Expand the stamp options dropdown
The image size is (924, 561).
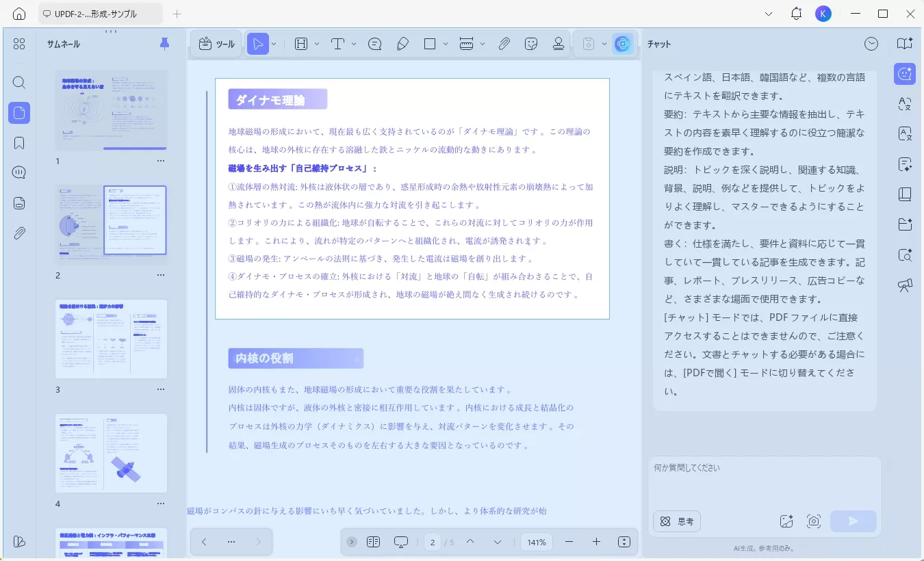click(x=604, y=44)
